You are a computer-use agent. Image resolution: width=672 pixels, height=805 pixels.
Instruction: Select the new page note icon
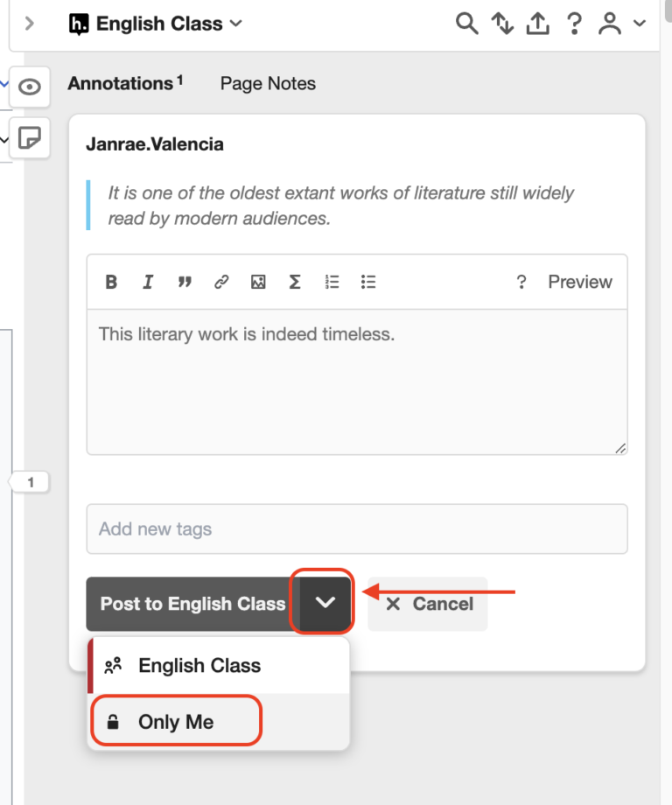click(x=30, y=138)
